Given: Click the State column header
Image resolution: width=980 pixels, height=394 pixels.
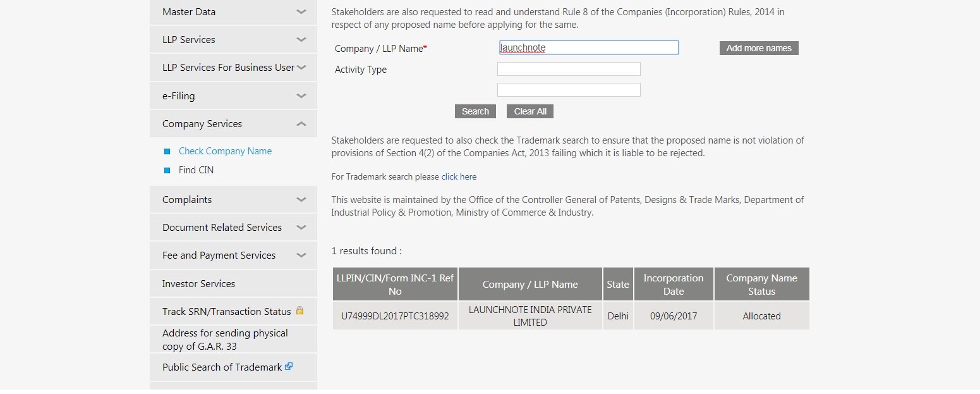Looking at the screenshot, I should pos(618,284).
